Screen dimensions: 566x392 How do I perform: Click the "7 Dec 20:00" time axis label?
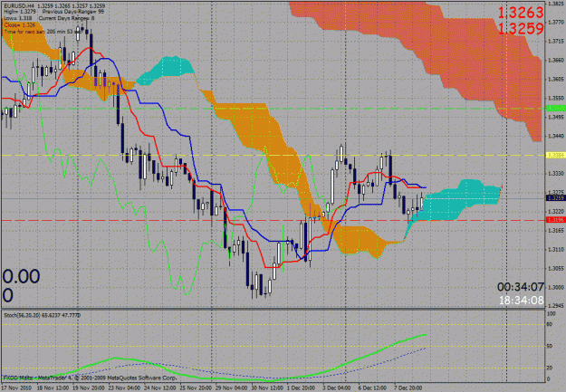pos(408,388)
